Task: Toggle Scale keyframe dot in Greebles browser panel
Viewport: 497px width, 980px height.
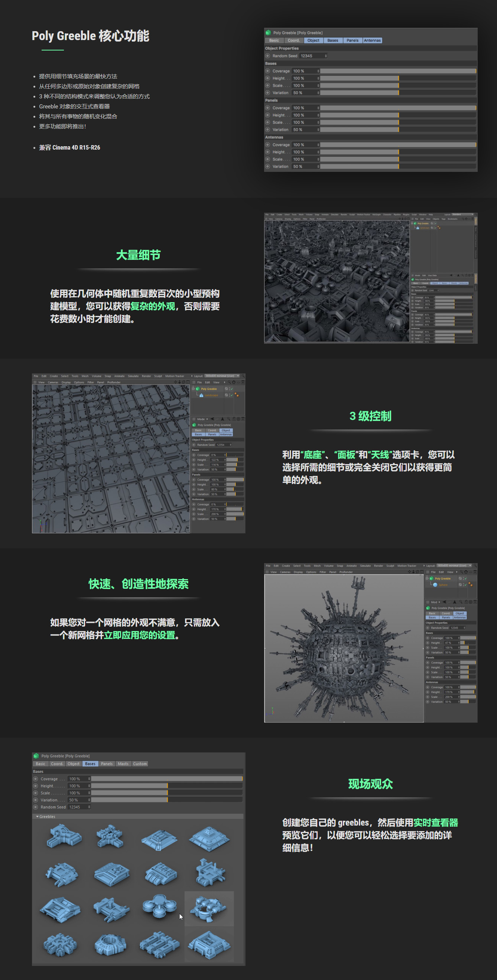Action: (36, 793)
